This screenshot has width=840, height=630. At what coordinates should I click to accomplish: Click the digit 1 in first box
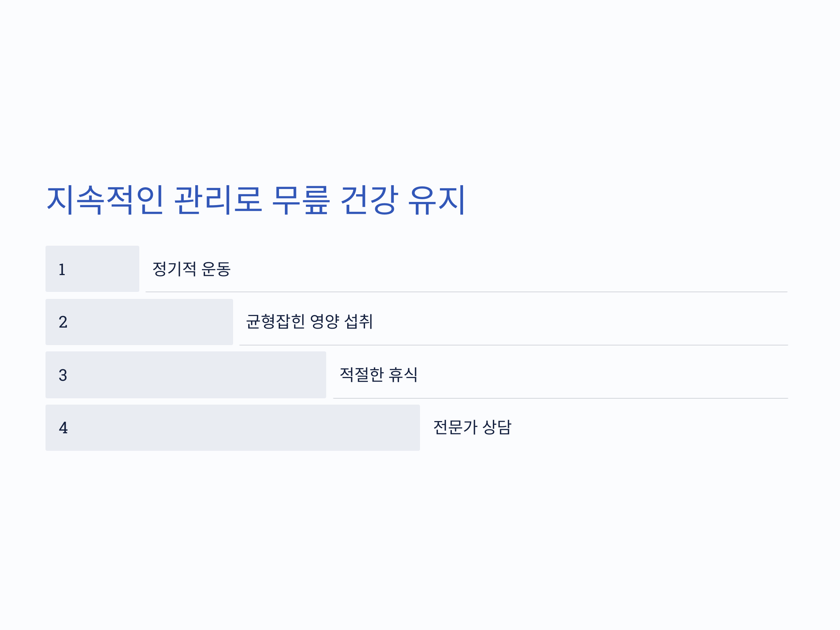pyautogui.click(x=62, y=269)
